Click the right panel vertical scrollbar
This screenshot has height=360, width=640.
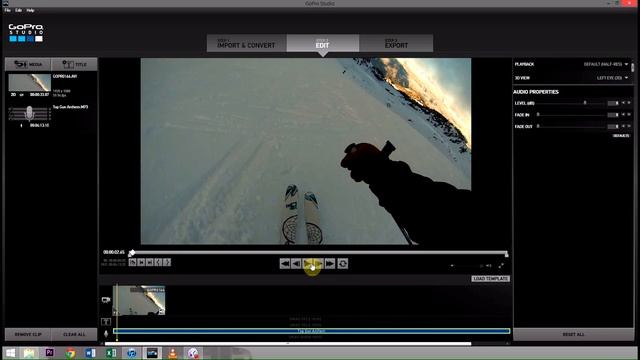click(x=633, y=67)
